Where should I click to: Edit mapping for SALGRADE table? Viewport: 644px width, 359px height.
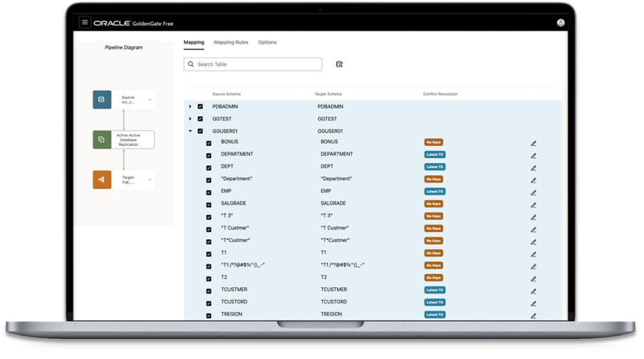pyautogui.click(x=533, y=205)
